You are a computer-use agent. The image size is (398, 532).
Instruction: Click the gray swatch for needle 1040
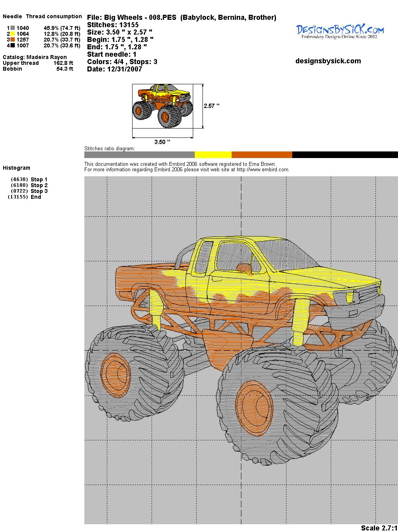point(13,28)
